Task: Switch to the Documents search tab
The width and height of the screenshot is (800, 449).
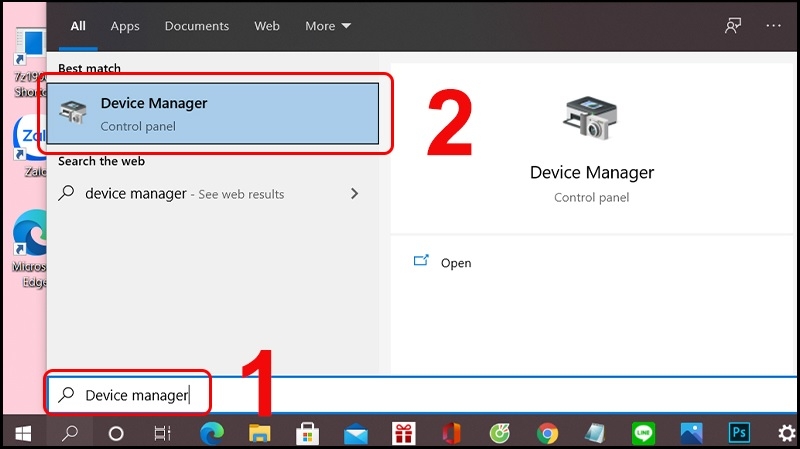Action: (196, 26)
